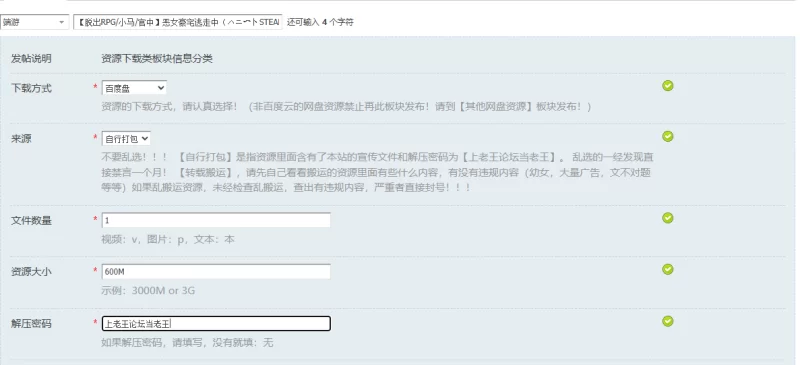
Task: Click hint text 示例：3000M or 3G
Action: point(148,291)
